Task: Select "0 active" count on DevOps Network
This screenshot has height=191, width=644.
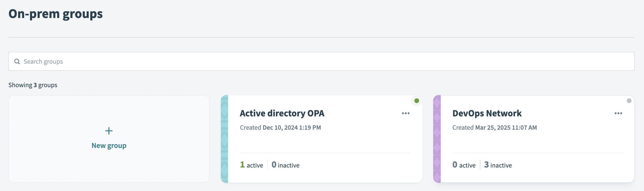Action: pyautogui.click(x=464, y=165)
